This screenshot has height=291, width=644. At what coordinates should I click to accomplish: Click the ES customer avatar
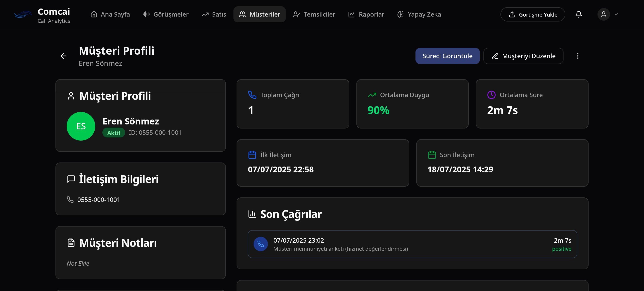click(x=81, y=126)
